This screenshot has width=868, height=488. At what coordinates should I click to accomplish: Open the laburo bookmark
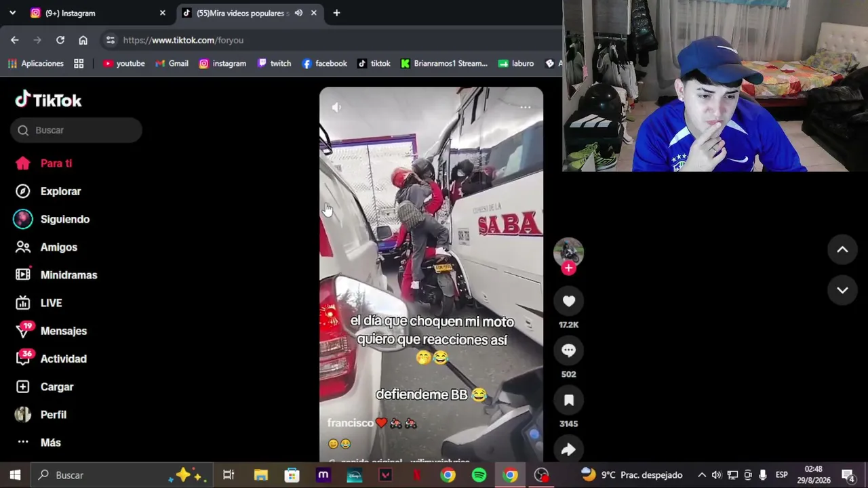point(516,63)
